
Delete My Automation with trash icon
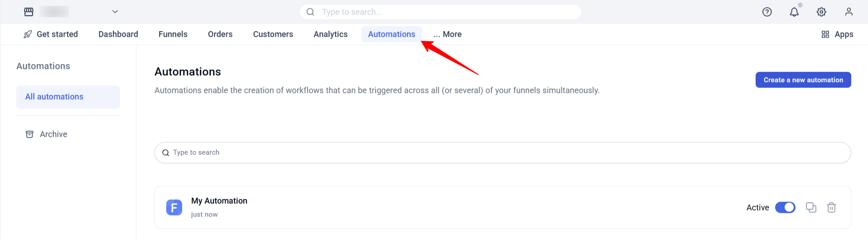coord(831,207)
